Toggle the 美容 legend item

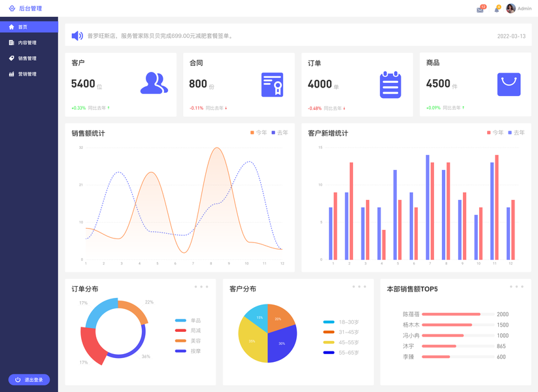188,341
